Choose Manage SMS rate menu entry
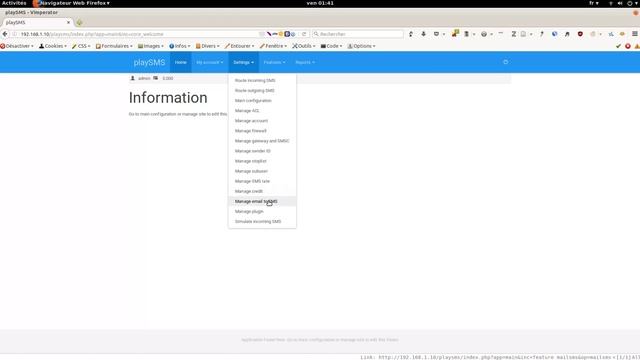 262,181
